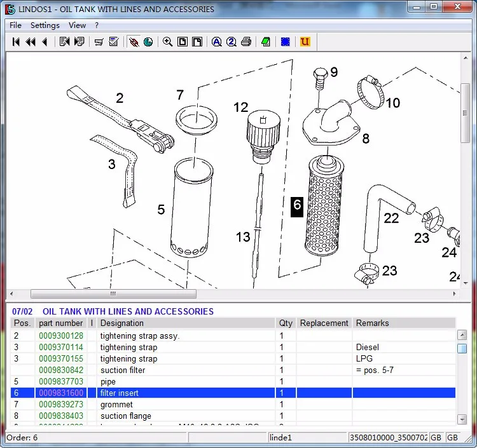Click the diagram horizontal scrollbar right arrow
This screenshot has height=448, width=477.
(454, 294)
